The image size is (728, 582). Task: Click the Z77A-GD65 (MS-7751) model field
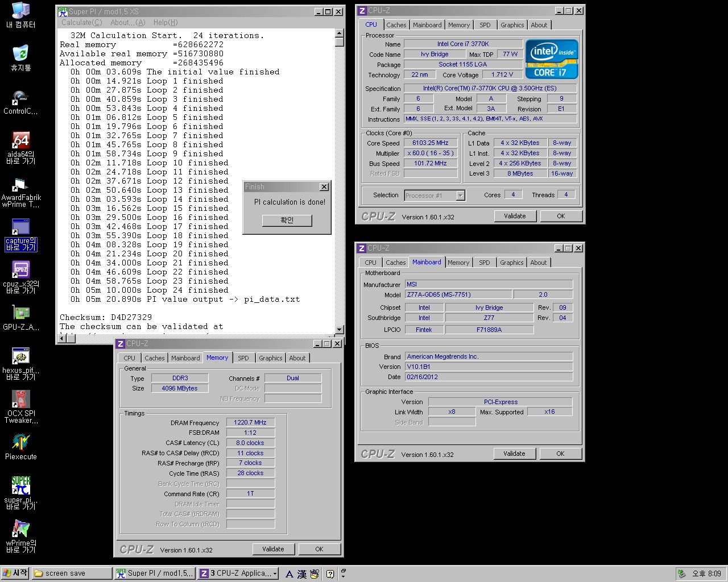click(x=458, y=294)
